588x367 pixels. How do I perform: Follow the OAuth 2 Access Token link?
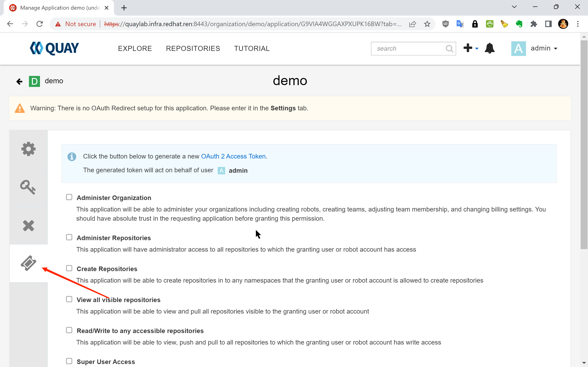tap(233, 156)
